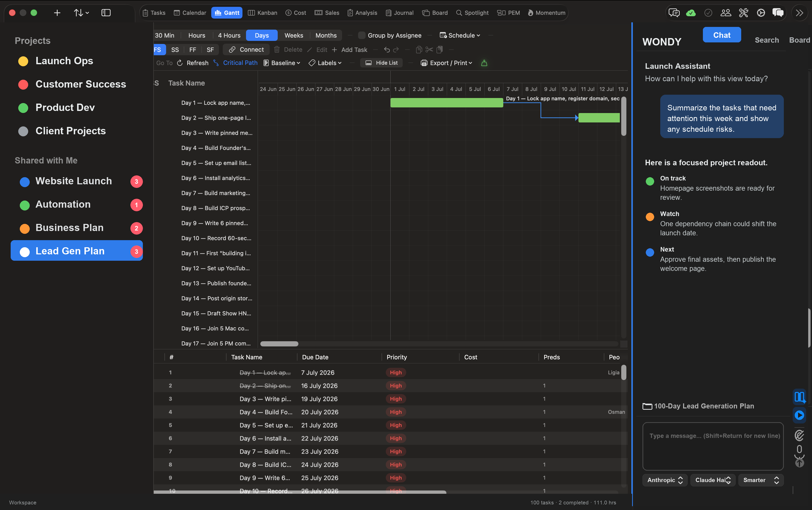The image size is (812, 510).
Task: Click Add Task button
Action: [350, 50]
